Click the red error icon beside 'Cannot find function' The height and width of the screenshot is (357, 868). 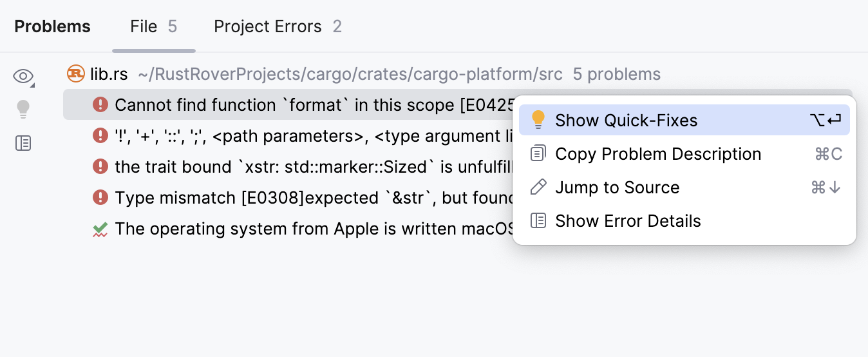(x=100, y=104)
